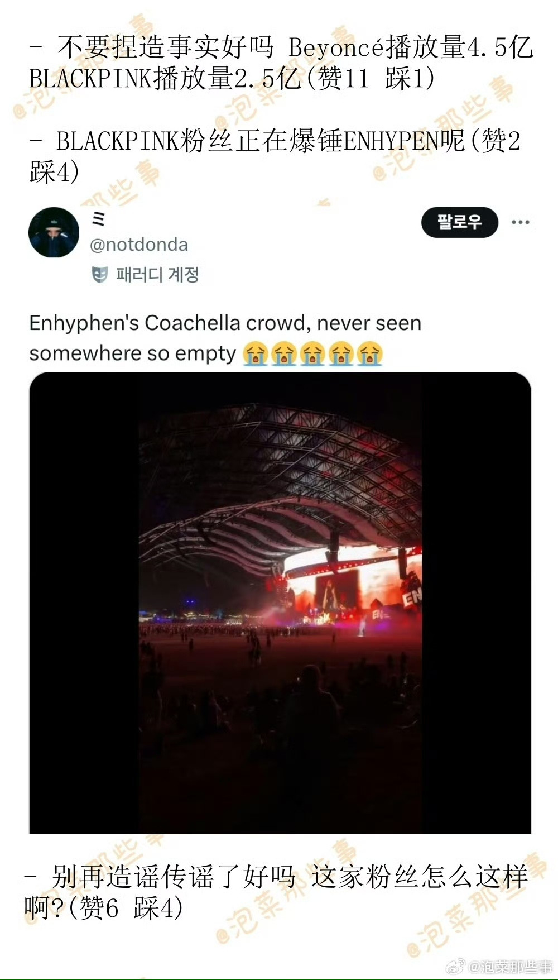Screen dimensions: 558x980
Task: Click the 패러디 계정 label text
Action: pos(157,274)
